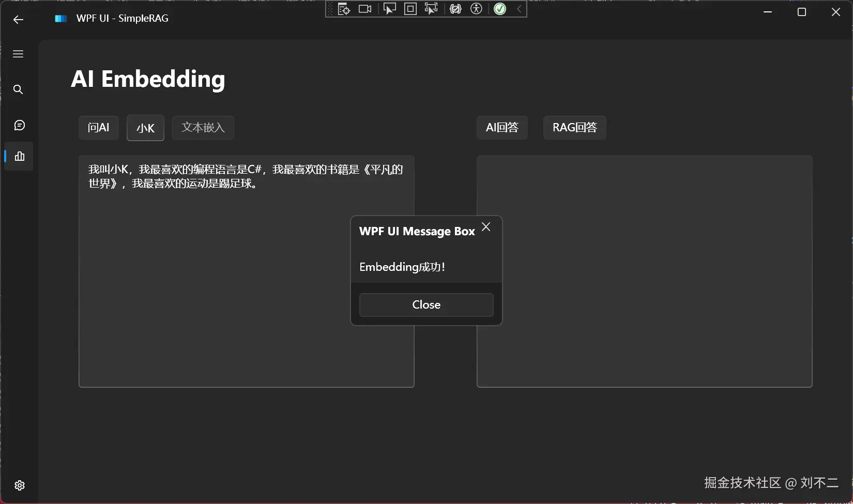This screenshot has width=853, height=504.
Task: Open settings via the gear icon
Action: pos(20,485)
